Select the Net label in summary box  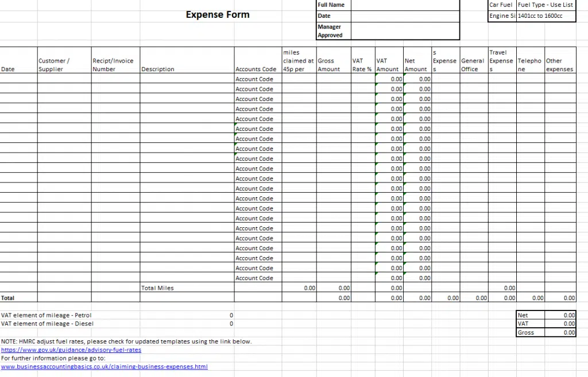(x=531, y=315)
